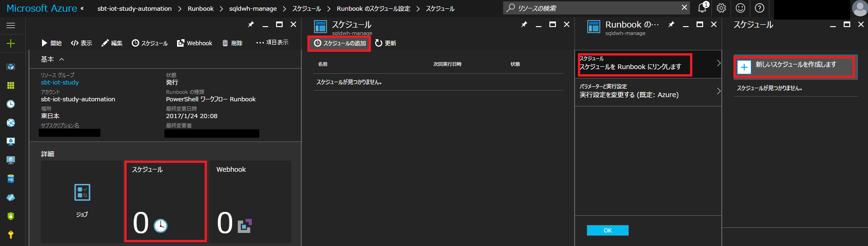Go to sbt-iot-study-automation breadcrumb

point(135,8)
